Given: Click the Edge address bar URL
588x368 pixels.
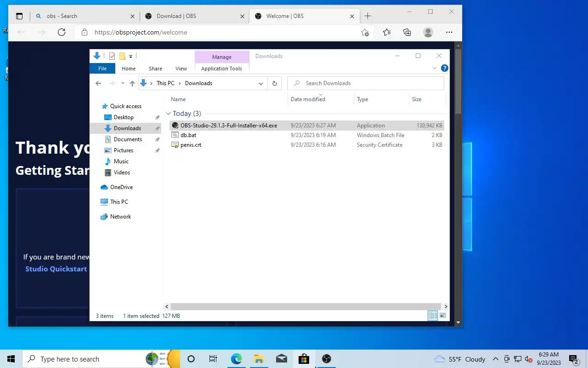Looking at the screenshot, I should point(141,32).
